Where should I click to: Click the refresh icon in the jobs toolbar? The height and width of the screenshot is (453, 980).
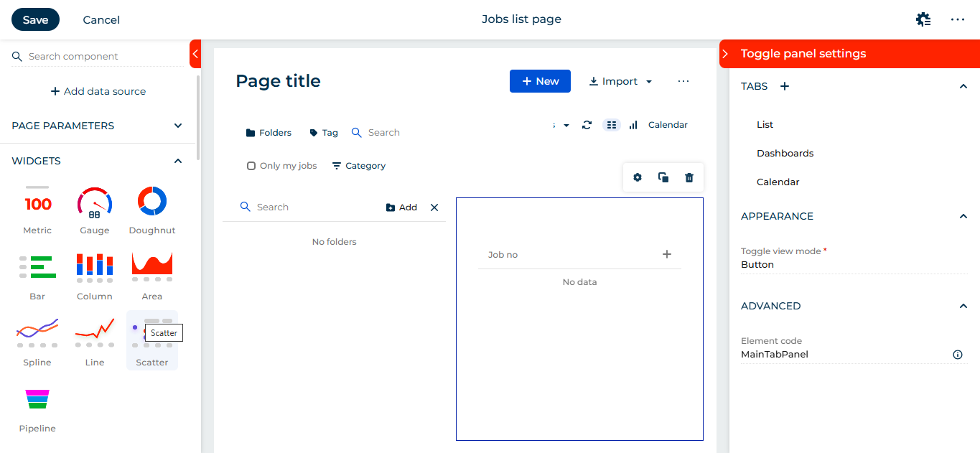(587, 124)
